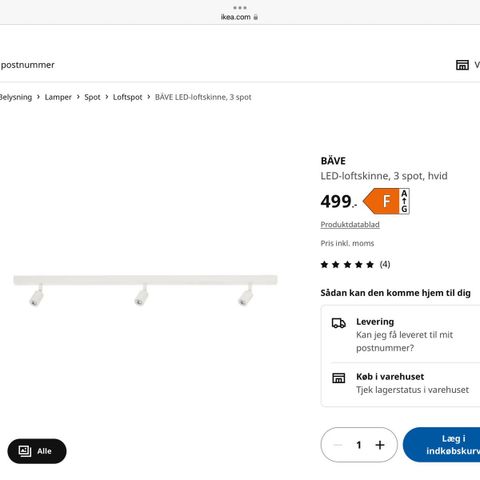
Task: Navigate to Loftspot breadcrumb
Action: pyautogui.click(x=127, y=97)
